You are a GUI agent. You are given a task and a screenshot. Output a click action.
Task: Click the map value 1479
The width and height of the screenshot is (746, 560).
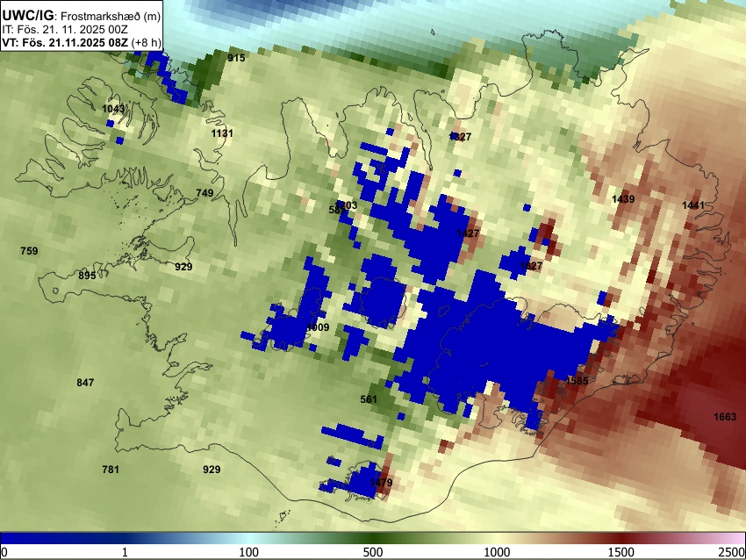click(381, 483)
